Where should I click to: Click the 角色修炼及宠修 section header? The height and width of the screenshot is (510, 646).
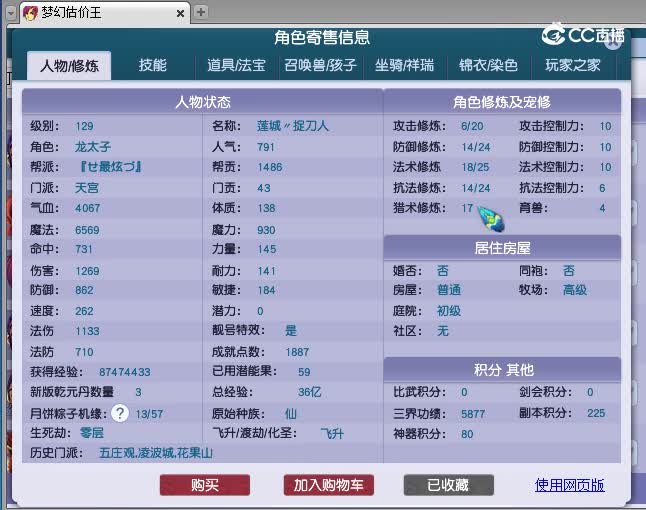(x=502, y=102)
